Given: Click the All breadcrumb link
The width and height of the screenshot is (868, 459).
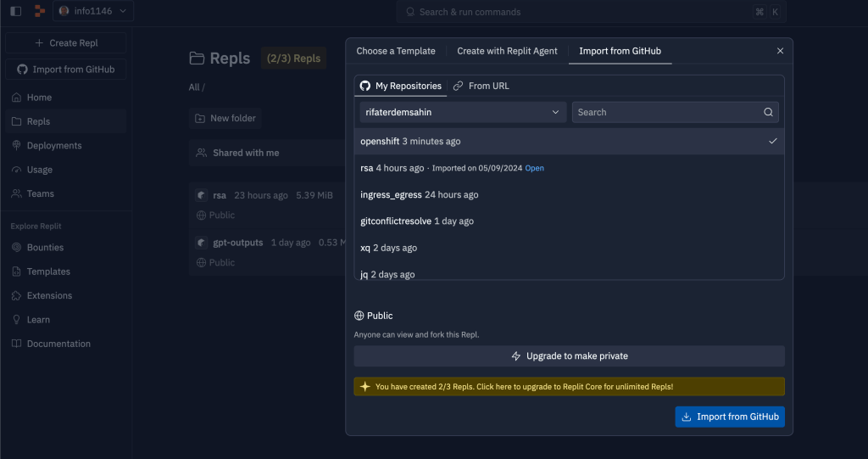Looking at the screenshot, I should 194,87.
